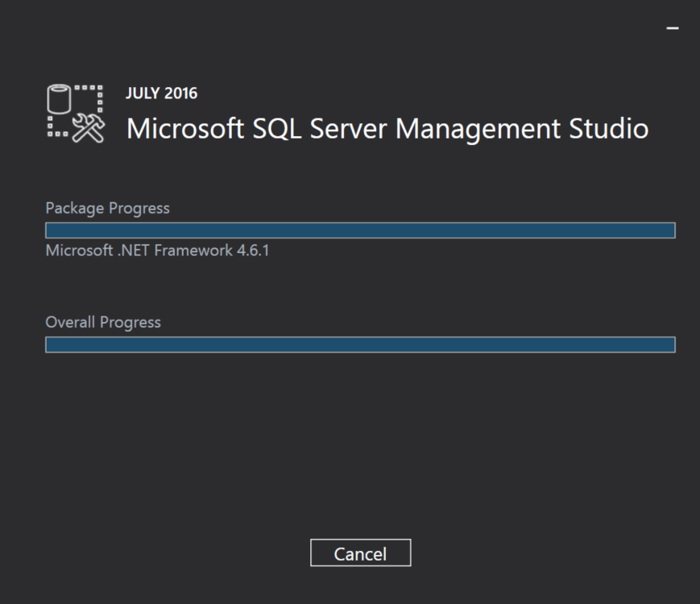Select the "Package Progress" label
Image resolution: width=700 pixels, height=604 pixels.
pyautogui.click(x=107, y=208)
